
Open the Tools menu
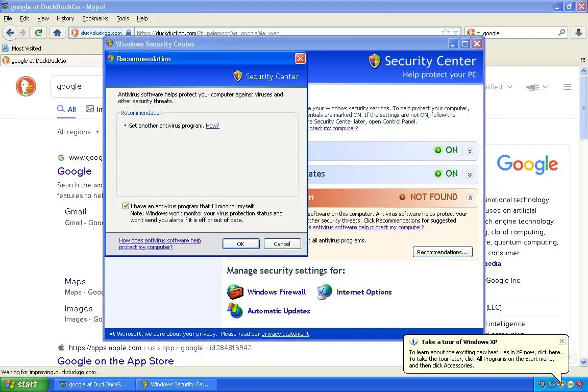[122, 18]
